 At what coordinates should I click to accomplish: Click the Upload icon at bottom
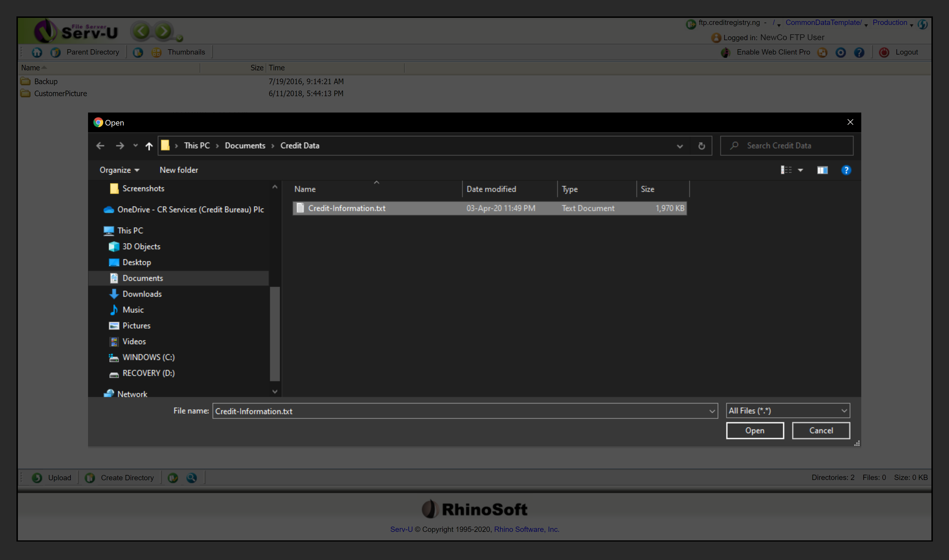(x=37, y=478)
